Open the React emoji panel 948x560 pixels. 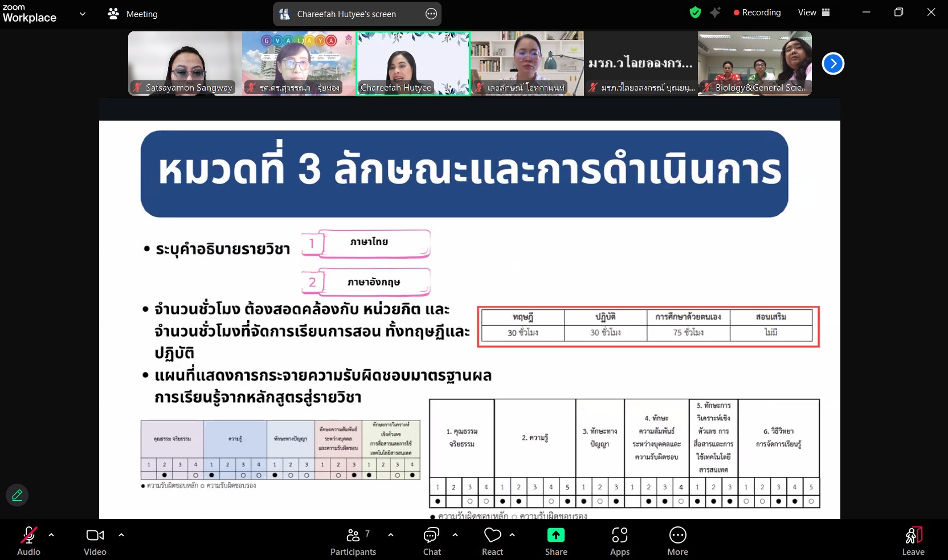(x=492, y=540)
